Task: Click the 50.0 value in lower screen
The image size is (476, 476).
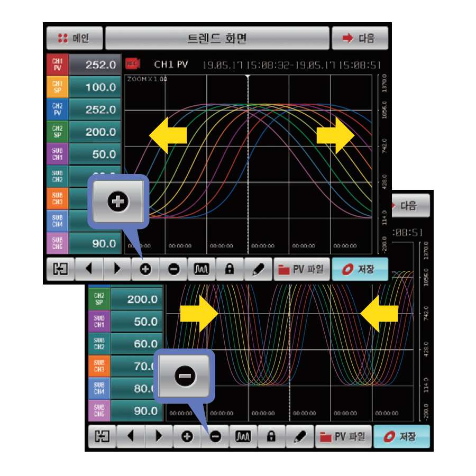Action: [137, 322]
